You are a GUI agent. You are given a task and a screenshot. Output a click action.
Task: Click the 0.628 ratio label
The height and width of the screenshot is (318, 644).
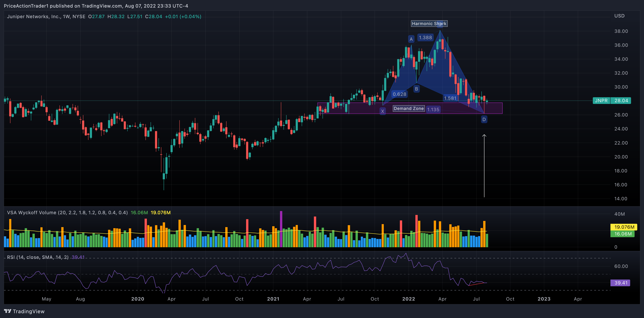(399, 94)
